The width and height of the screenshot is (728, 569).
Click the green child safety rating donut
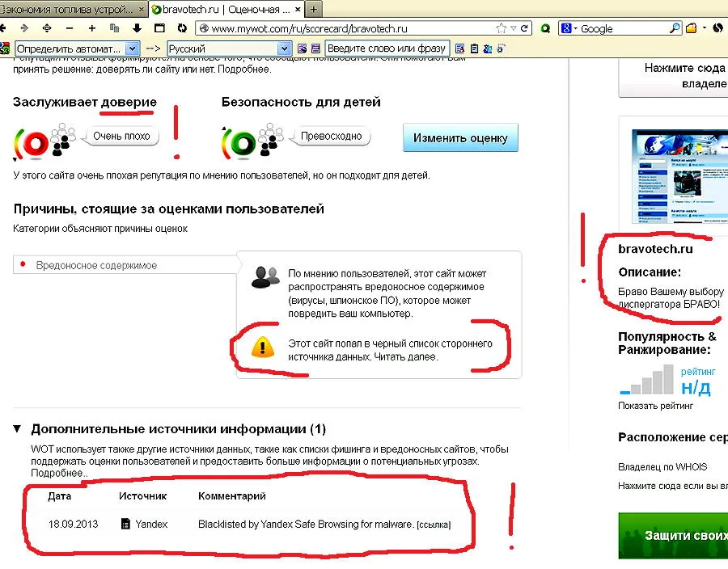pos(243,143)
